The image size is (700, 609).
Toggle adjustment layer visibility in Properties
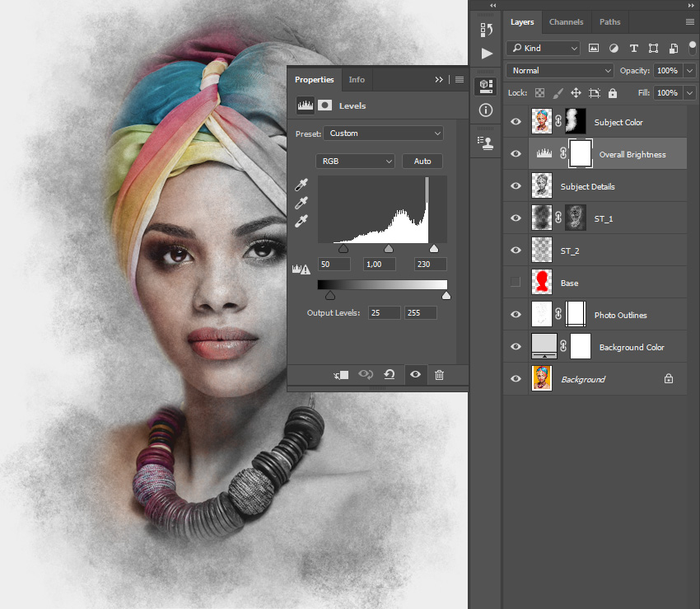pos(416,374)
